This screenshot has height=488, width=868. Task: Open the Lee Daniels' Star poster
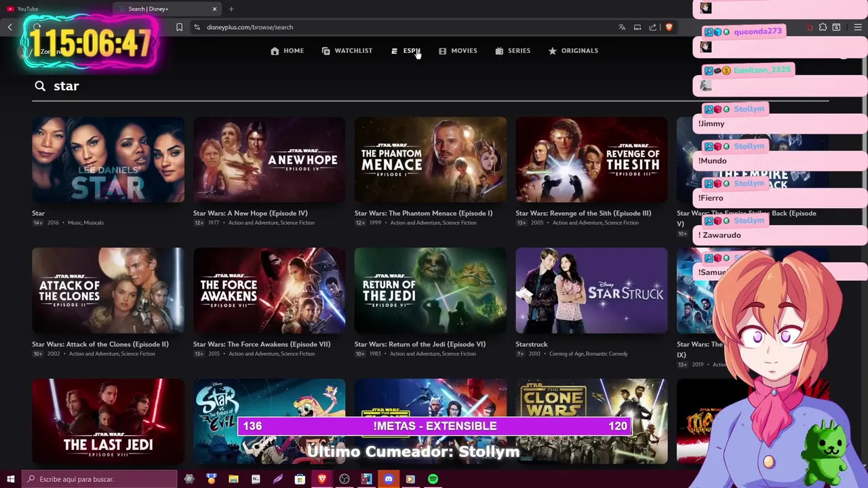[x=108, y=160]
